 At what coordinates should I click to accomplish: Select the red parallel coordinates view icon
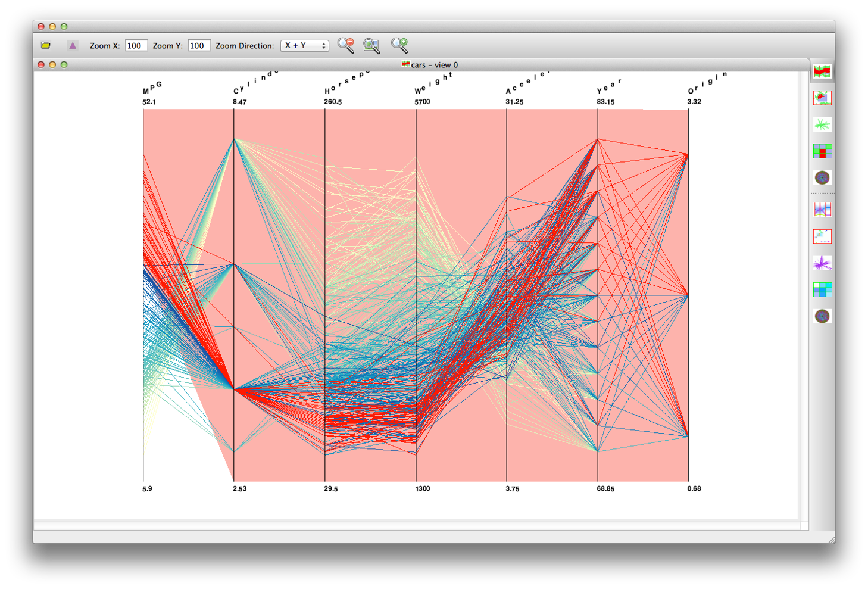click(x=822, y=71)
